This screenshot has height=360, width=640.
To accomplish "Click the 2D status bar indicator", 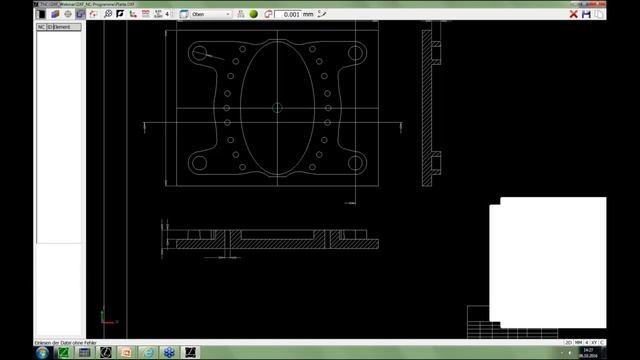I will coord(569,343).
